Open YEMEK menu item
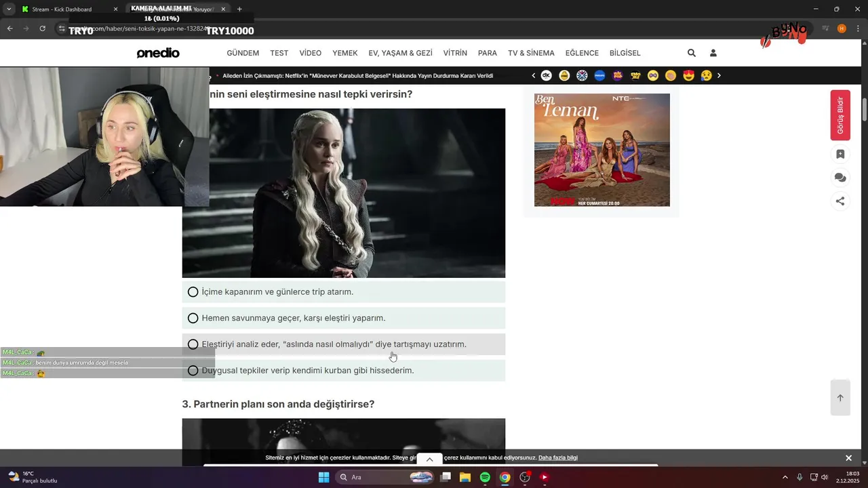This screenshot has height=488, width=868. (345, 53)
